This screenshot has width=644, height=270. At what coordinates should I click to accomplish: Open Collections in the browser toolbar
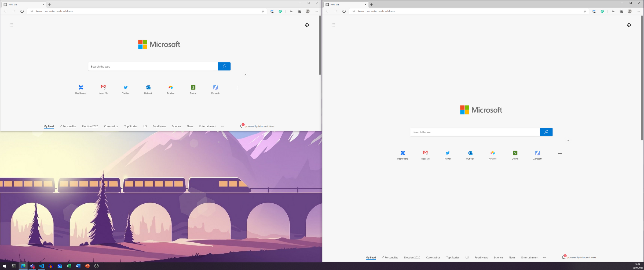point(299,11)
